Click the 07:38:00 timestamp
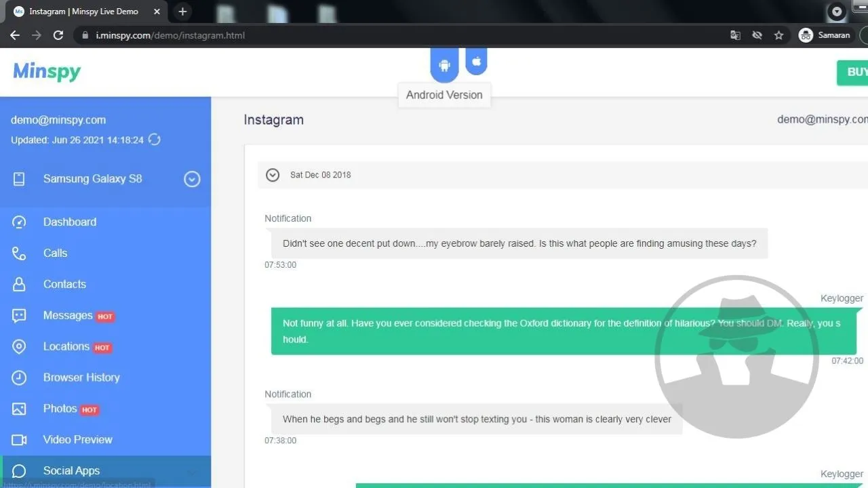Viewport: 868px width, 488px height. (x=280, y=441)
